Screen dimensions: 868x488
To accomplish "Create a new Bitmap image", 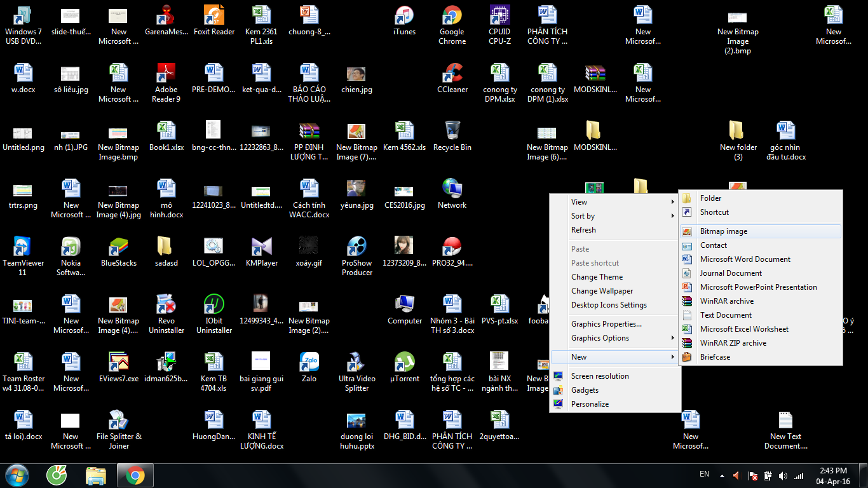I will pyautogui.click(x=761, y=231).
